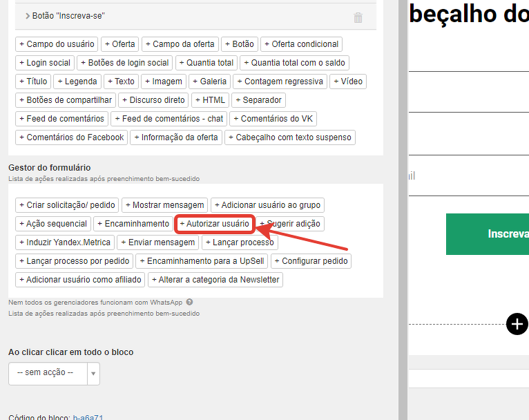Add the Autorizar usuário action
This screenshot has width=529, height=420.
tap(215, 224)
